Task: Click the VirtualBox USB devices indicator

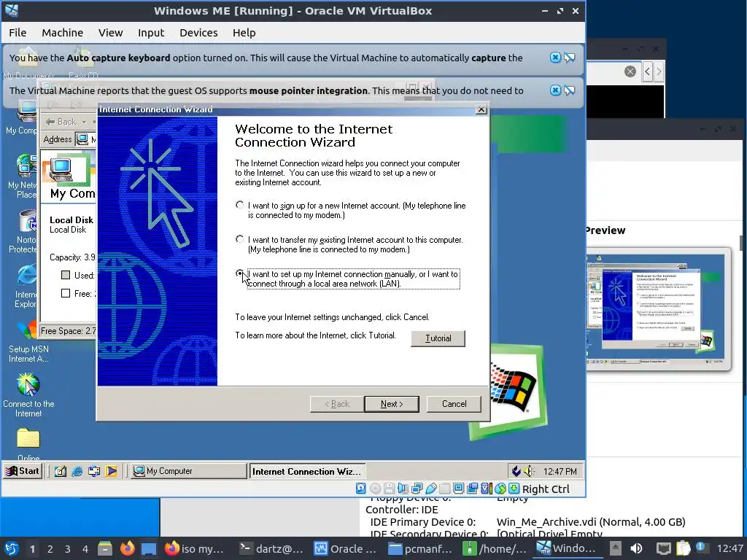Action: coord(431,489)
